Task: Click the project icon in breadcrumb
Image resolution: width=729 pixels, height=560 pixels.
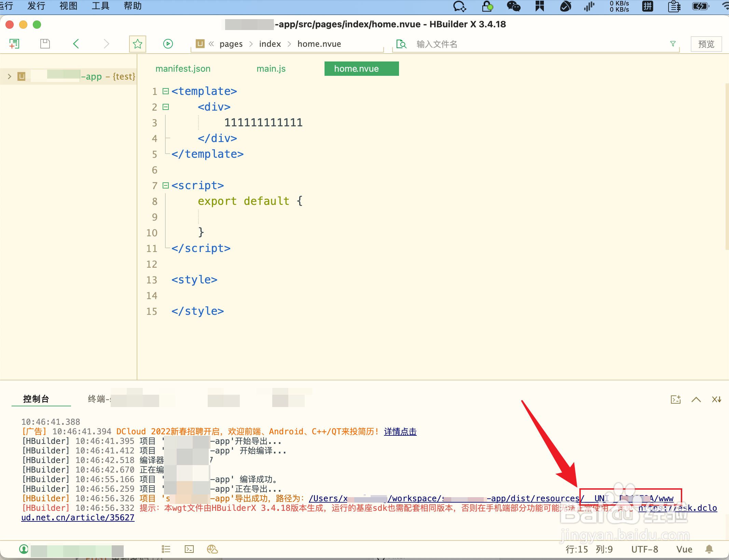Action: pyautogui.click(x=200, y=44)
